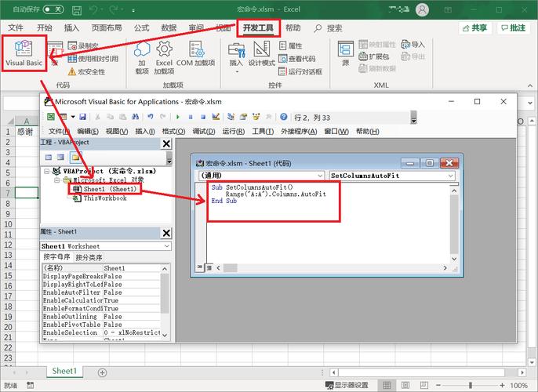Click the blue Help icon in VBA toolbar
This screenshot has width=538, height=392.
click(x=283, y=117)
